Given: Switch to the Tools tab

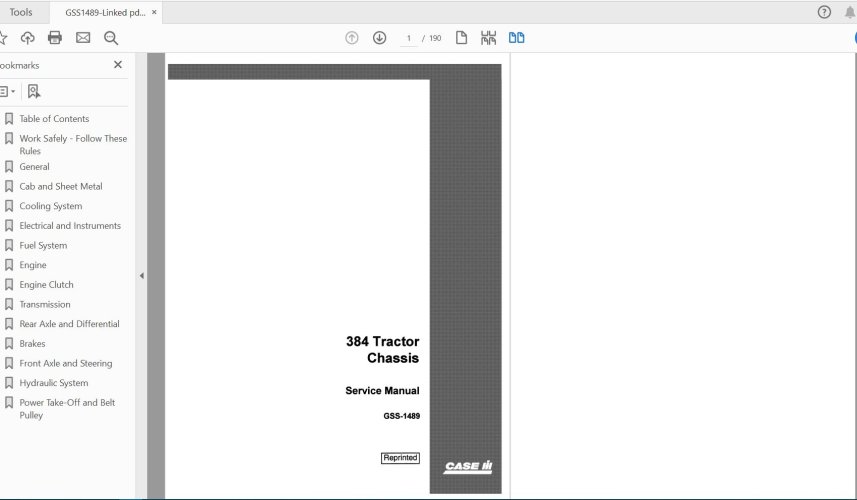Looking at the screenshot, I should pos(21,12).
